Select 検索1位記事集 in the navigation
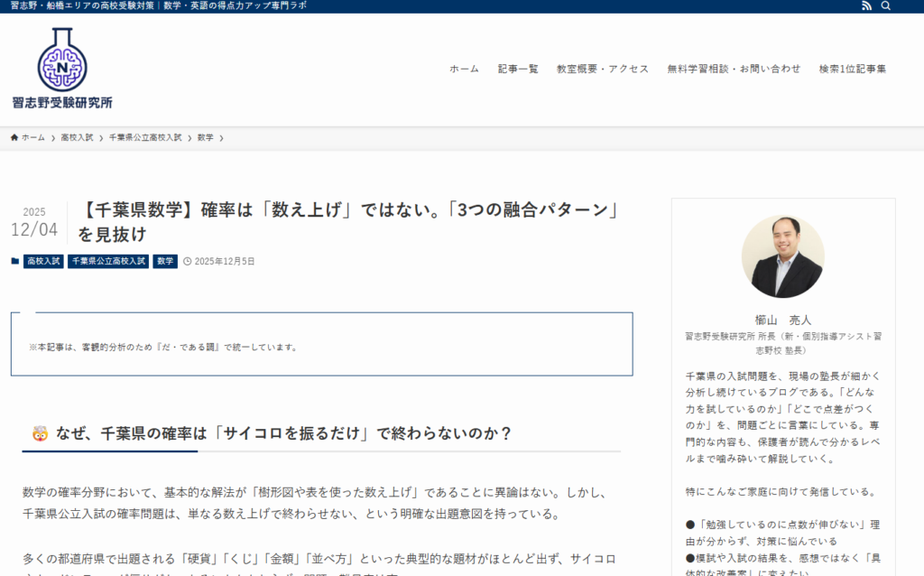Image resolution: width=924 pixels, height=576 pixels. [x=852, y=69]
